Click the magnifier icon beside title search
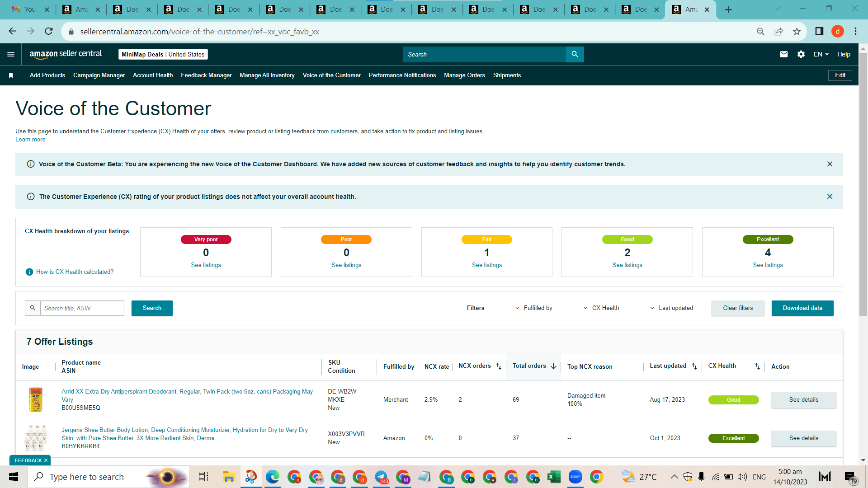Viewport: 868px width, 488px height. click(33, 308)
